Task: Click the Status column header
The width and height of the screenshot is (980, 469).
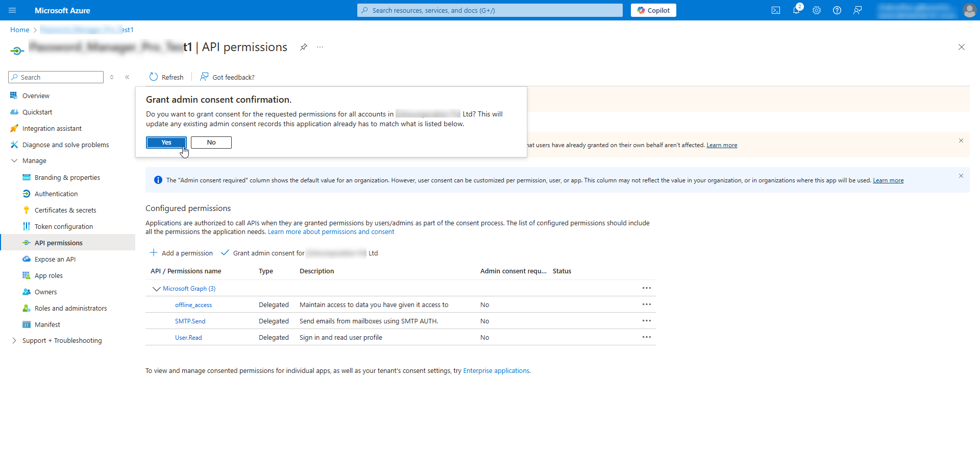Action: pos(562,271)
